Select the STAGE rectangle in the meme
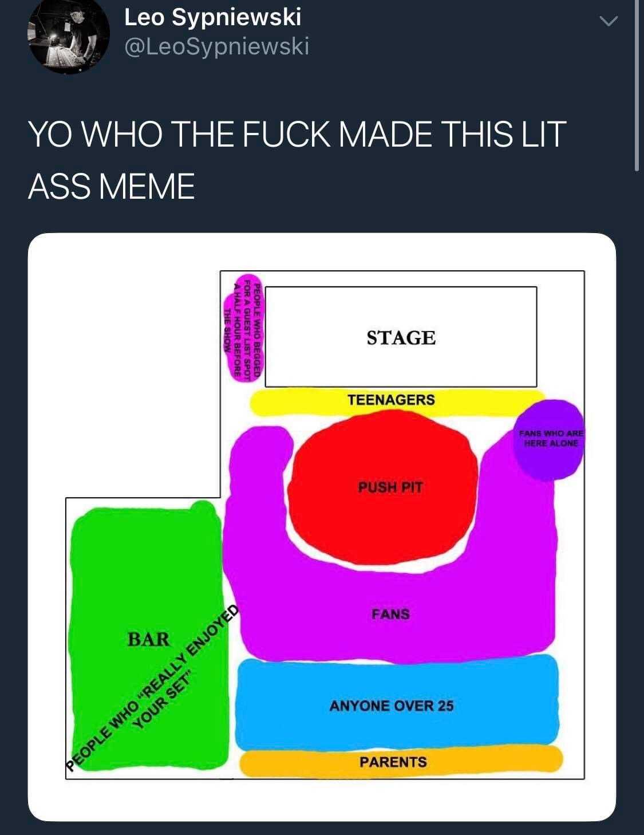 [x=401, y=337]
